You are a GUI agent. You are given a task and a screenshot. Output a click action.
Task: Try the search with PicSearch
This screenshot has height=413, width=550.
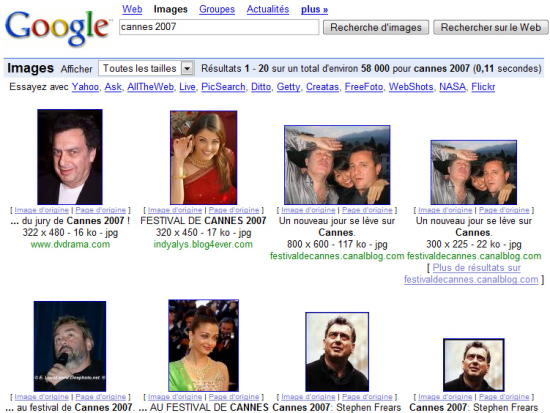tap(223, 87)
